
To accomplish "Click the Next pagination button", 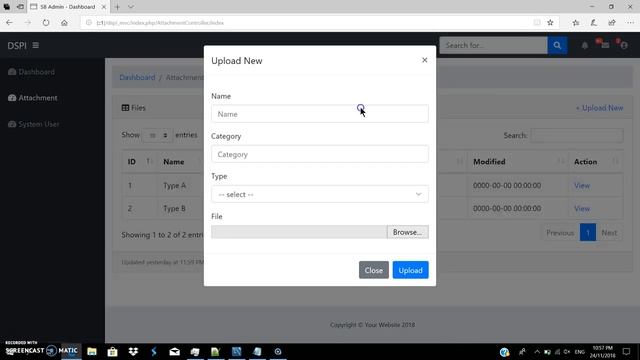I will [x=609, y=233].
